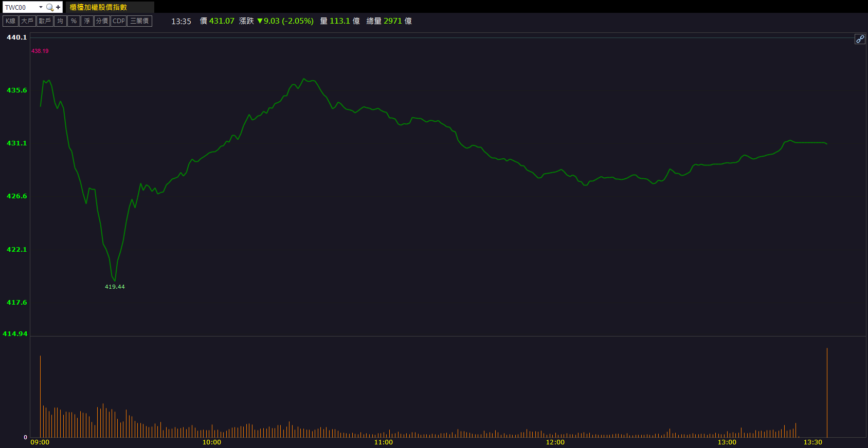868x448 pixels.
Task: Click the chain link icon at chart corner
Action: pos(860,39)
